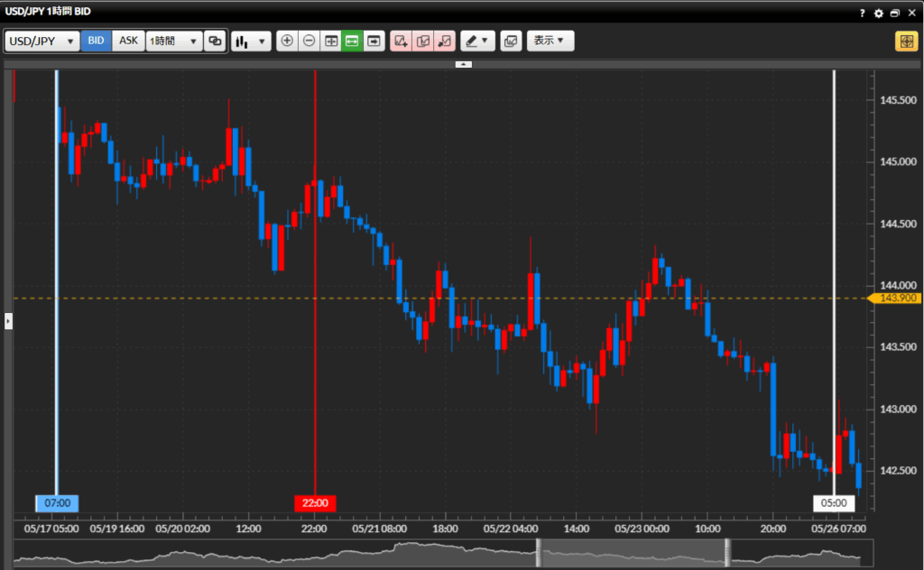Switch price type to ASK

(x=129, y=41)
